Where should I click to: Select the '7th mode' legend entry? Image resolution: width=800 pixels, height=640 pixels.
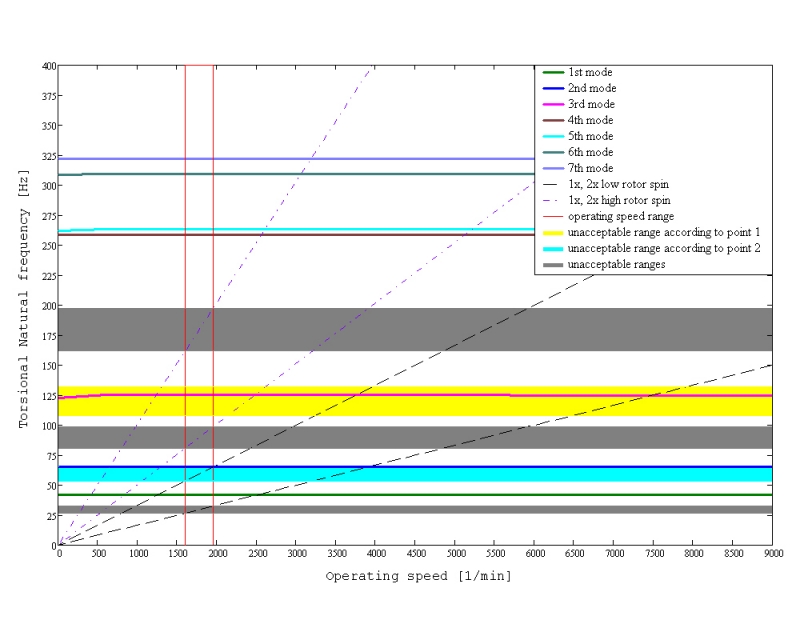pos(591,169)
